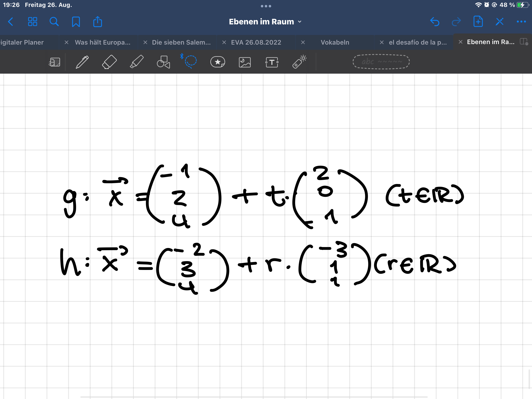532x399 pixels.
Task: Toggle bookmark for this page
Action: (76, 22)
